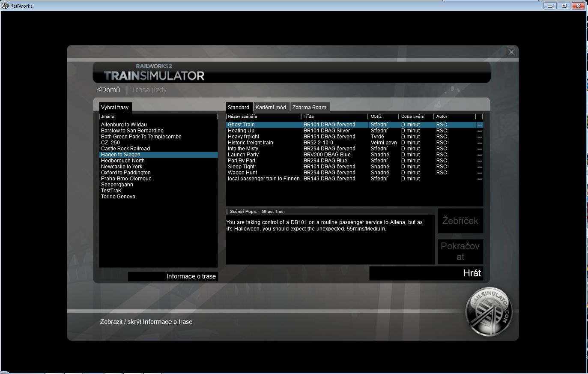
Task: Select route Newcastle to York
Action: tap(158, 167)
